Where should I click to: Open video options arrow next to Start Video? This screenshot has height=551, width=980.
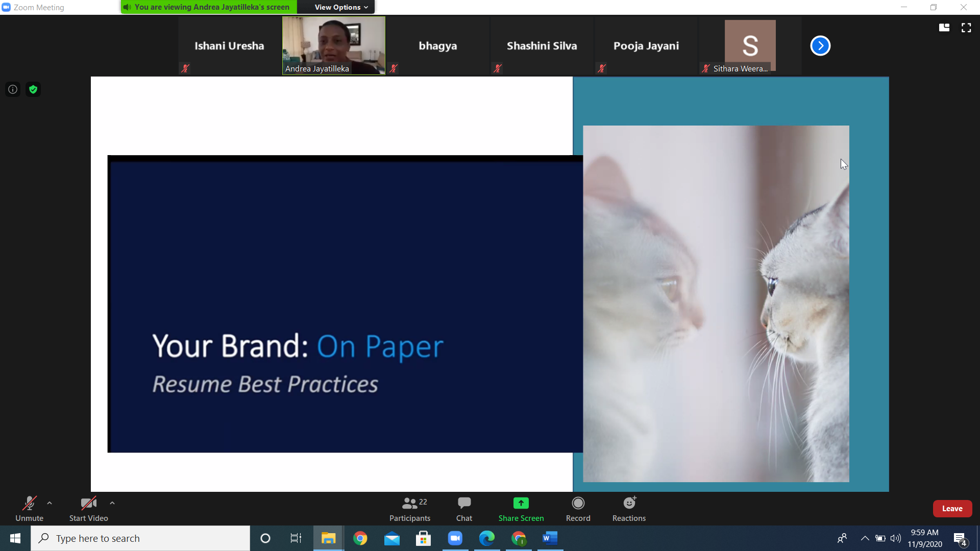pos(112,503)
